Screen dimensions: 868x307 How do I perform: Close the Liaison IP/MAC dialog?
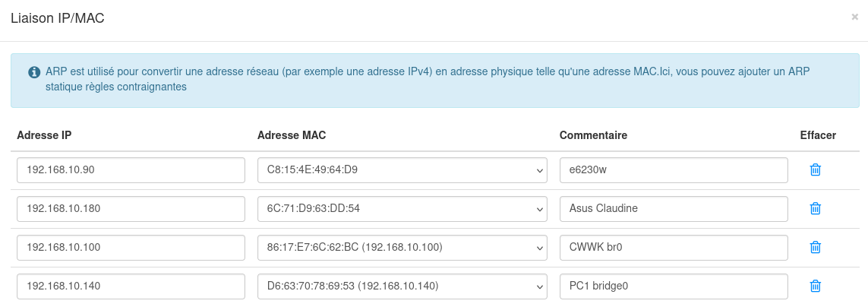854,17
